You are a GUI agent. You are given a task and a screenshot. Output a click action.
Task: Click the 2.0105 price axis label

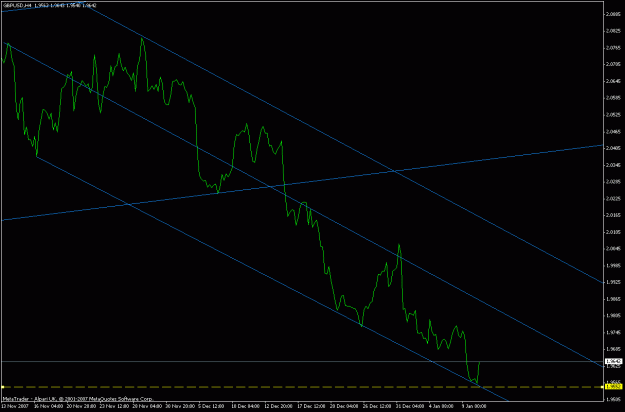coord(613,232)
